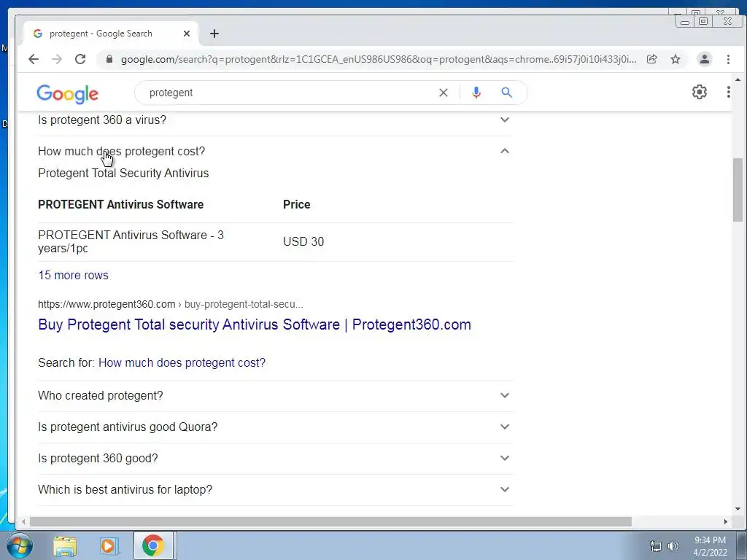Viewport: 747px width, 560px height.
Task: Go back to the previous page
Action: click(x=34, y=59)
